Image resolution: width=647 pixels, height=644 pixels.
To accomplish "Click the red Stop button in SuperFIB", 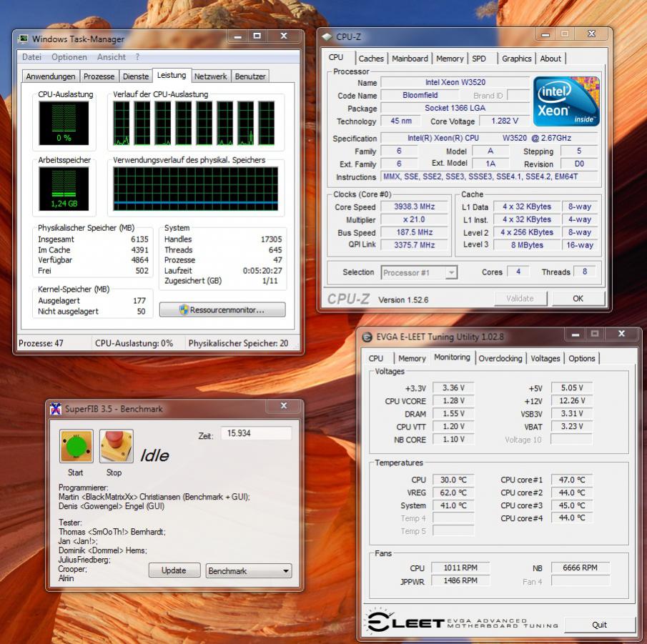I will (x=117, y=446).
